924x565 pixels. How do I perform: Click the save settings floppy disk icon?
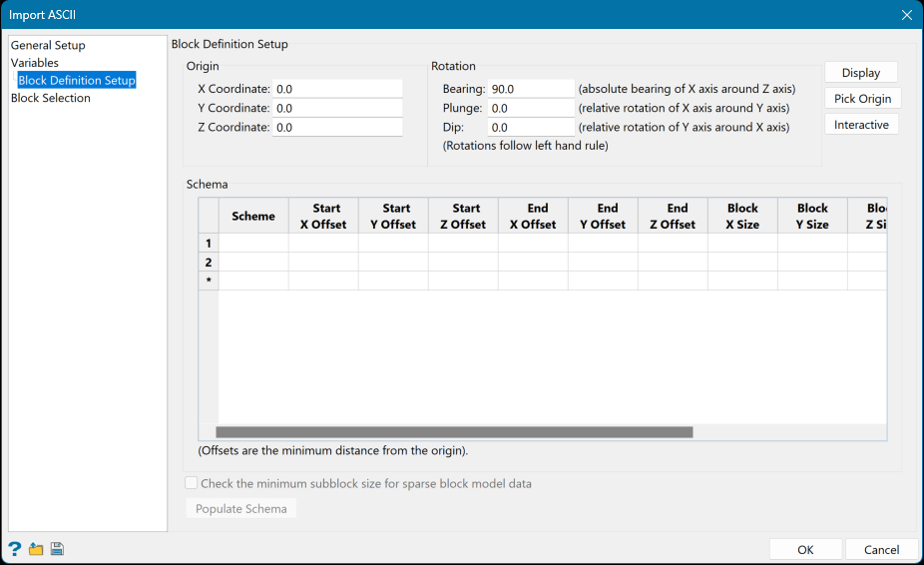[x=57, y=549]
